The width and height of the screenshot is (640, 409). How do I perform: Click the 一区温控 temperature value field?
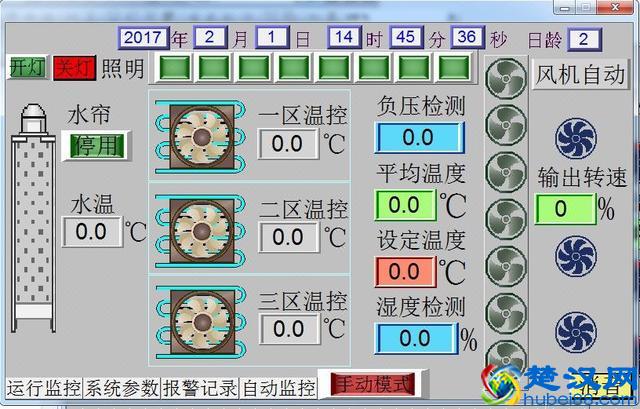288,144
